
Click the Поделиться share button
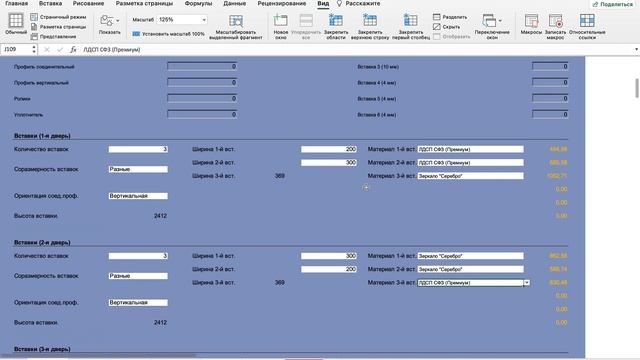point(613,4)
